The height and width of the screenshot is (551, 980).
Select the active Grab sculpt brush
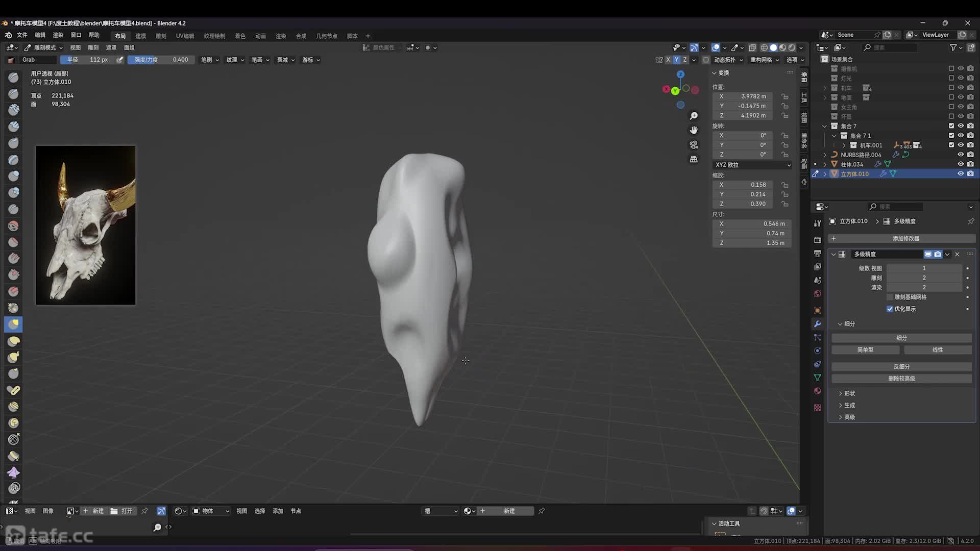coord(14,324)
